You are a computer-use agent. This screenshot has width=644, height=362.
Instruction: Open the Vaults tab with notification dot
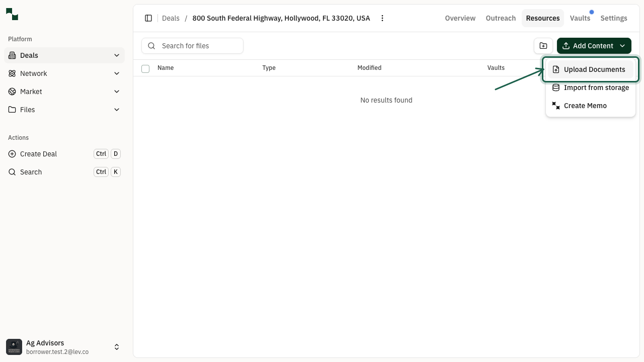tap(580, 18)
